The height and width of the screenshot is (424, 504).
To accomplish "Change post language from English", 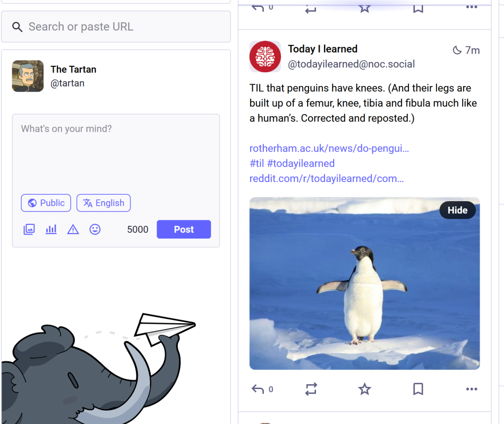I will [x=103, y=203].
